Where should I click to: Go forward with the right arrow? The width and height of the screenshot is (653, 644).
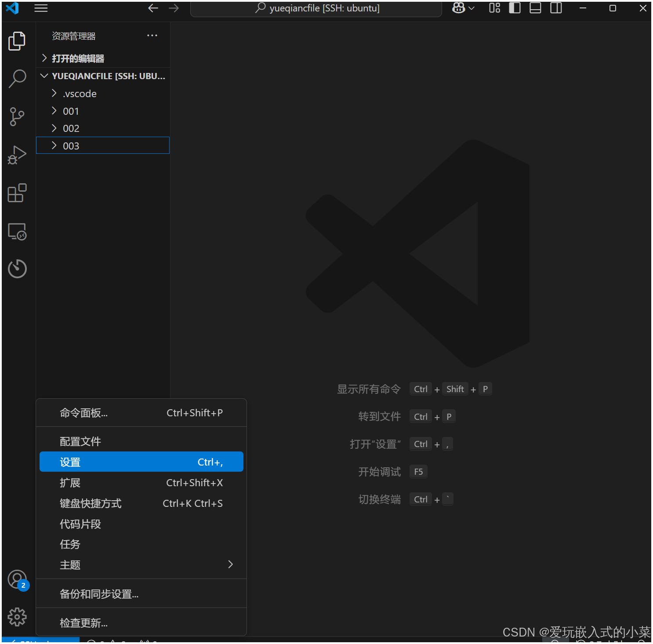tap(174, 8)
